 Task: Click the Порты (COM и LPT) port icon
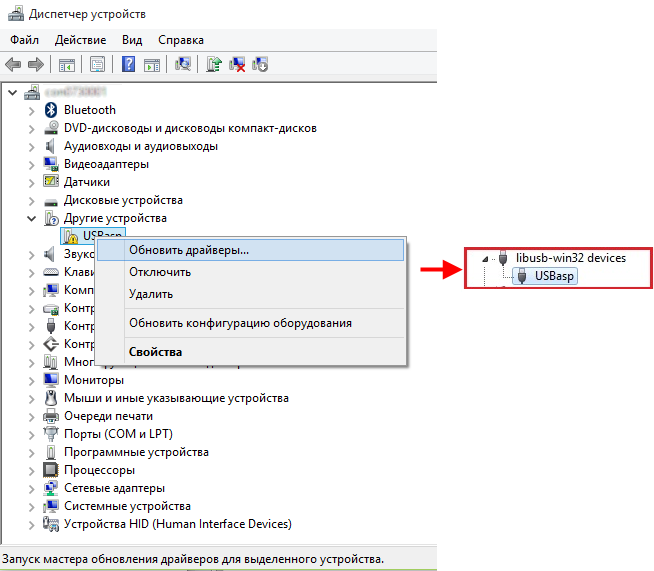tap(51, 434)
